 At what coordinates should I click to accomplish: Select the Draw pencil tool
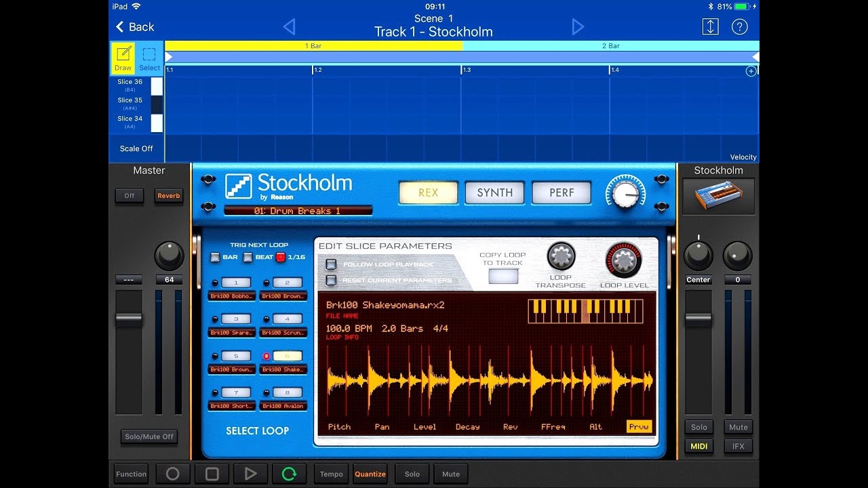(x=123, y=58)
